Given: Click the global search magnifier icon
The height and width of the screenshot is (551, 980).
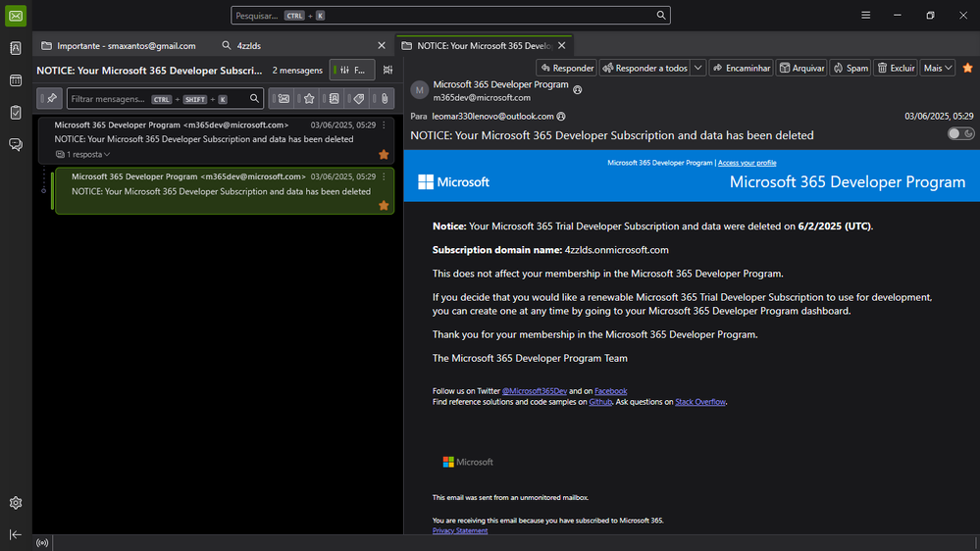Looking at the screenshot, I should pyautogui.click(x=660, y=16).
